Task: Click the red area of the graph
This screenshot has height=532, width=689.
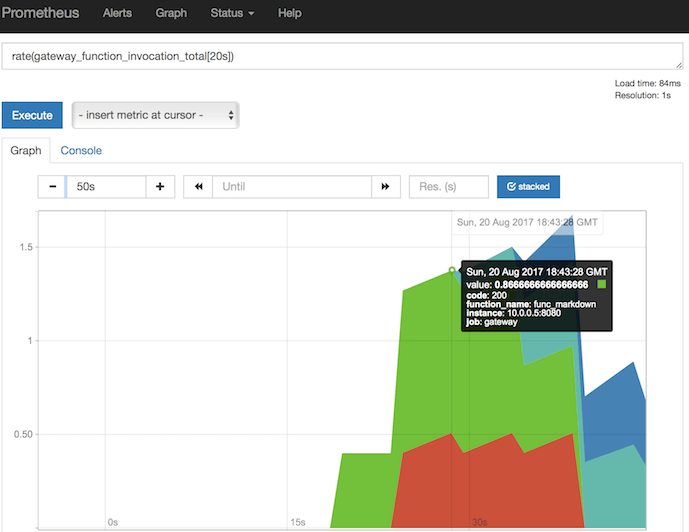Action: coord(480,490)
